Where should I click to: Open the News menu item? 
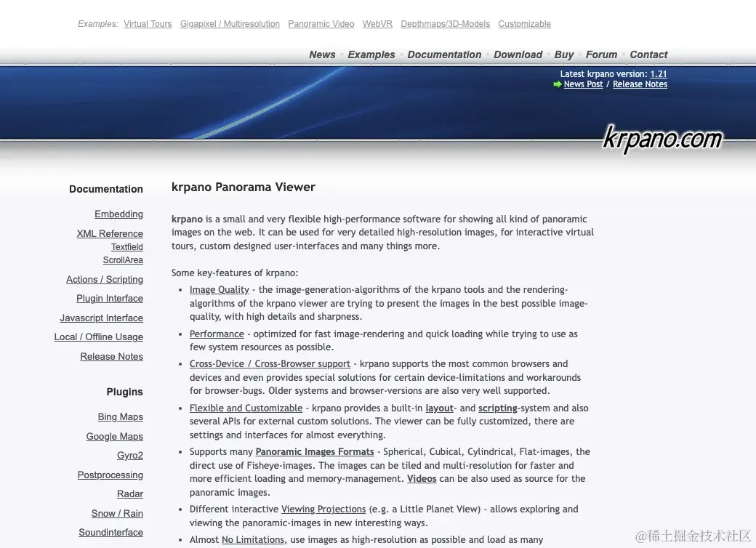(x=322, y=55)
